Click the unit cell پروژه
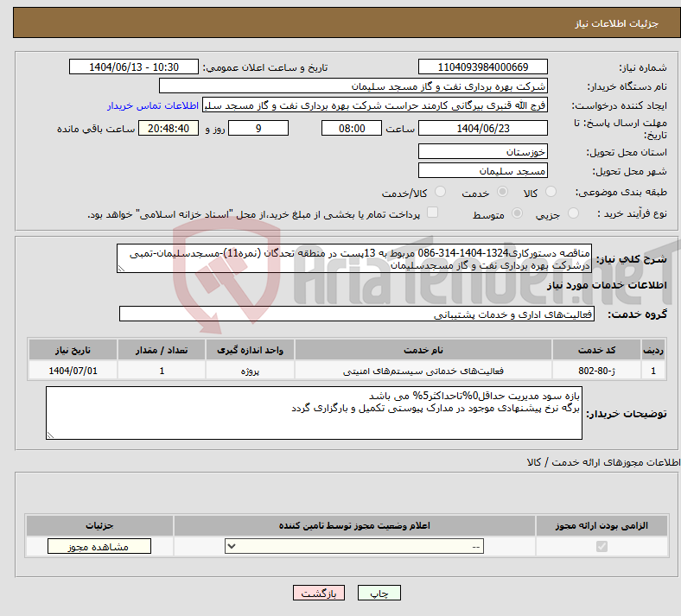 [x=250, y=371]
